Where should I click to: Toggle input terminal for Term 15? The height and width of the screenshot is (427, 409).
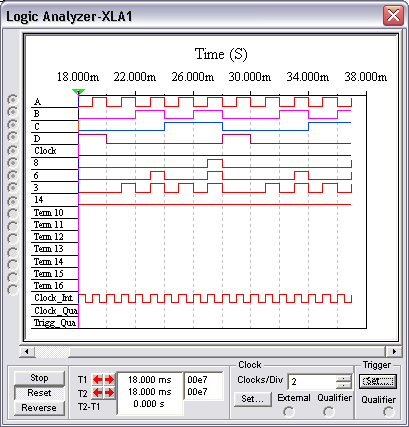[13, 277]
